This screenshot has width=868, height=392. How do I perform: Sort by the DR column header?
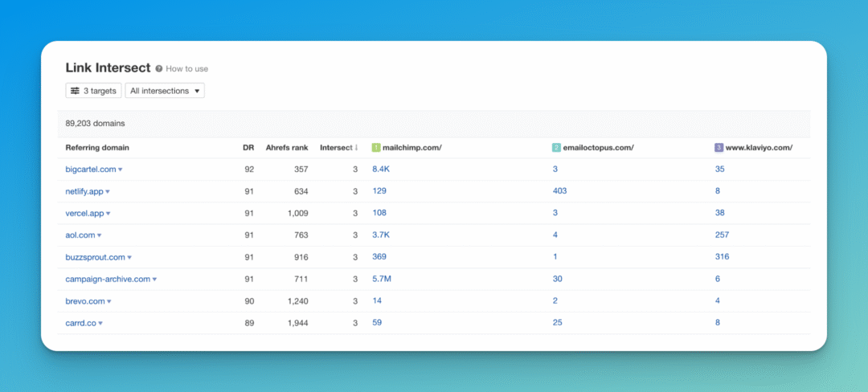pyautogui.click(x=248, y=148)
